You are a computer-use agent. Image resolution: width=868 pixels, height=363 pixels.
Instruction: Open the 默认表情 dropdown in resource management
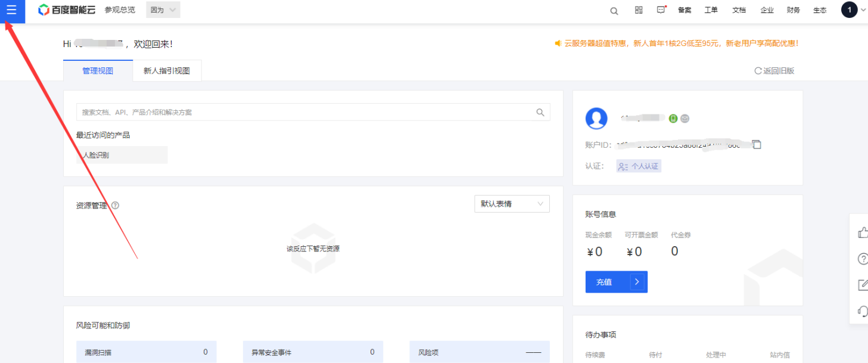512,204
